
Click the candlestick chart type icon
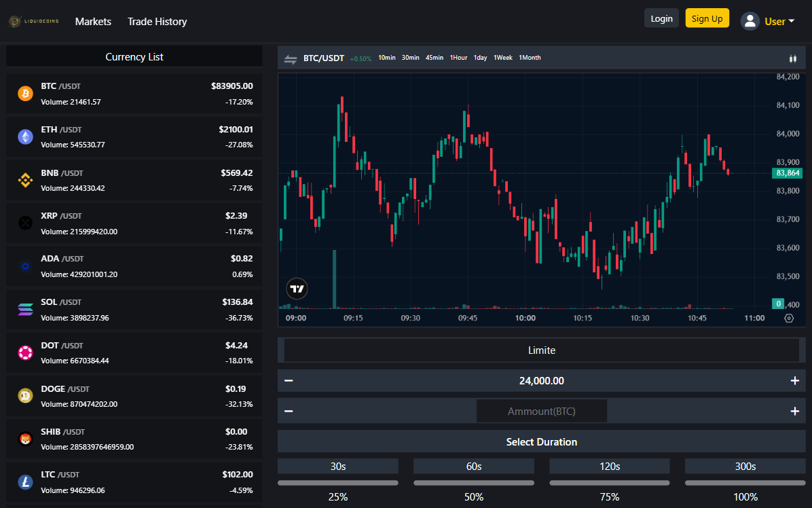(x=792, y=58)
